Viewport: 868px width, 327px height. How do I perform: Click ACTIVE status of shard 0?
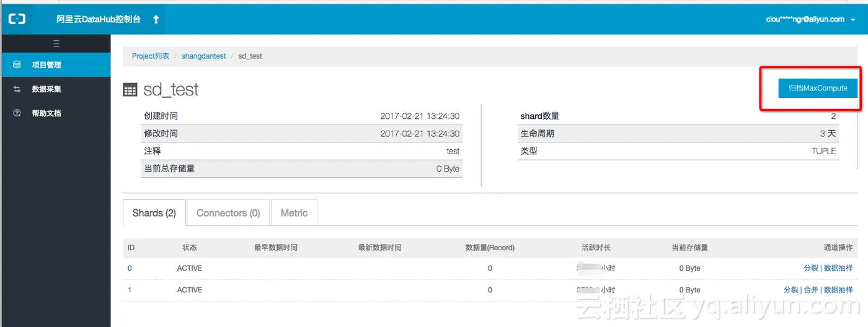click(x=190, y=268)
